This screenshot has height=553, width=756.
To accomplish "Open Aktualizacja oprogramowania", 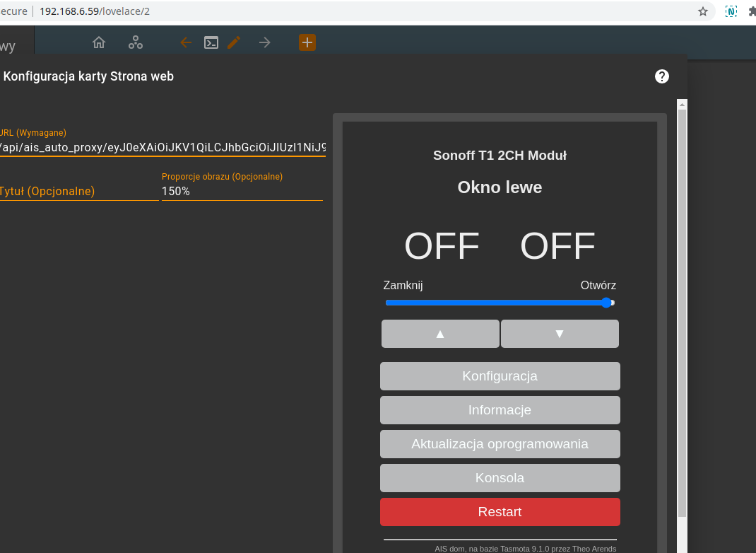I will (x=500, y=444).
